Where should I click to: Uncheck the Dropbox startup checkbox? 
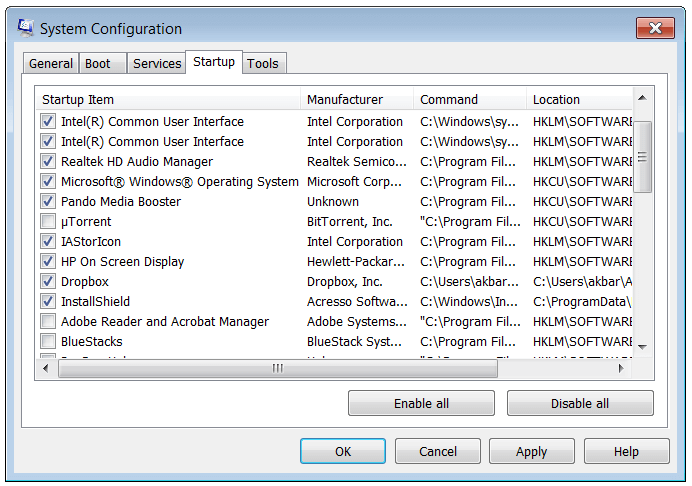point(48,282)
